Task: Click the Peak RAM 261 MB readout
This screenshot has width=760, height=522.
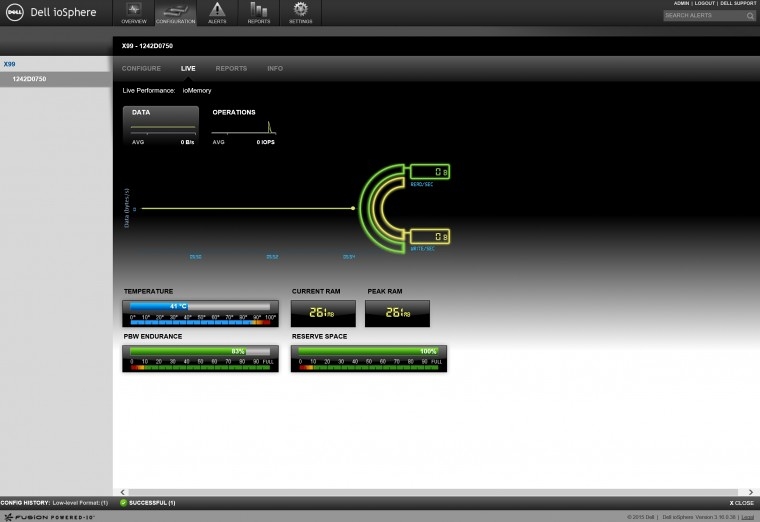Action: click(397, 313)
